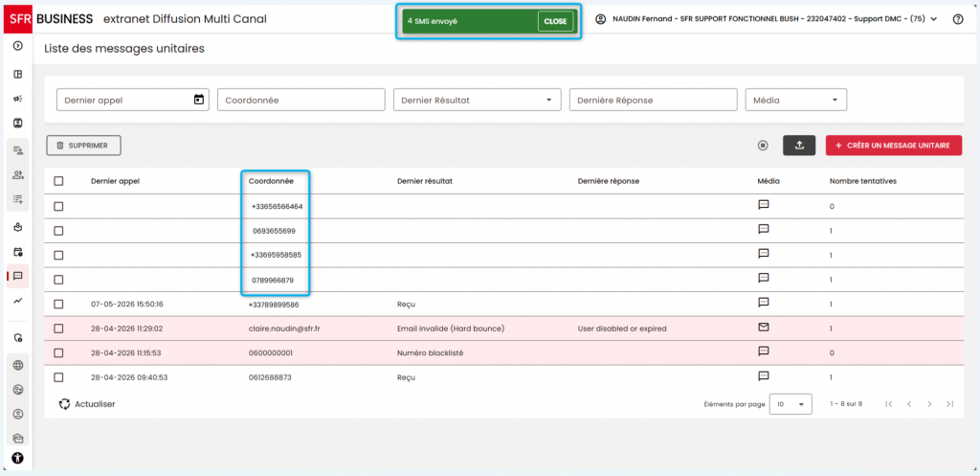Tick the checkbox for +33789899586
This screenshot has width=980, height=476.
click(58, 304)
